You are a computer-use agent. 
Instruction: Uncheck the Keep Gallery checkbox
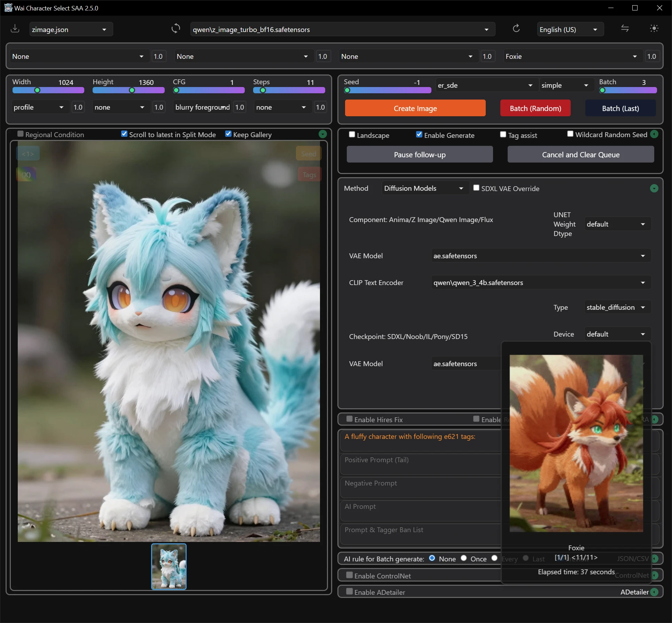(228, 134)
